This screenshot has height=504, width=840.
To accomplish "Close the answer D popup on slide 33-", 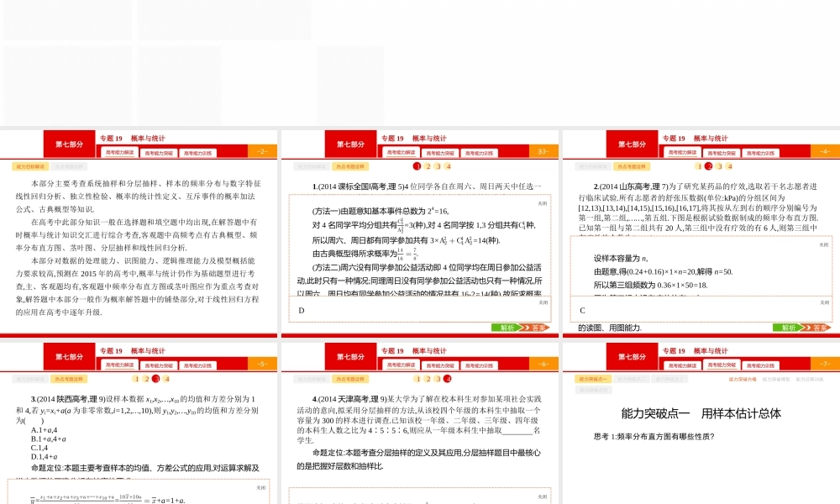I will tap(543, 302).
